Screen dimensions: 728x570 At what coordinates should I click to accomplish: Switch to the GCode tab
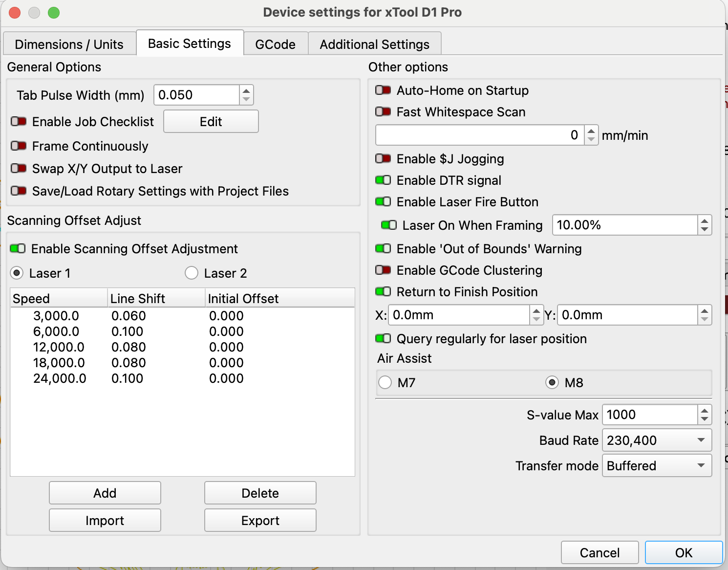pyautogui.click(x=276, y=44)
